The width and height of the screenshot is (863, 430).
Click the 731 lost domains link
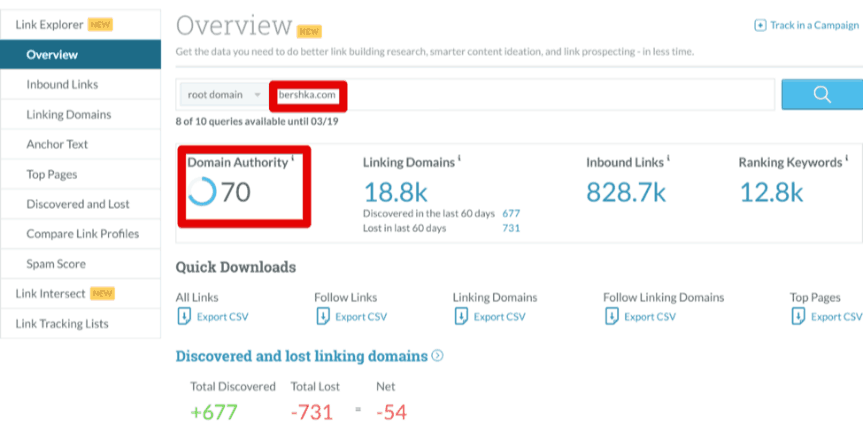[511, 228]
